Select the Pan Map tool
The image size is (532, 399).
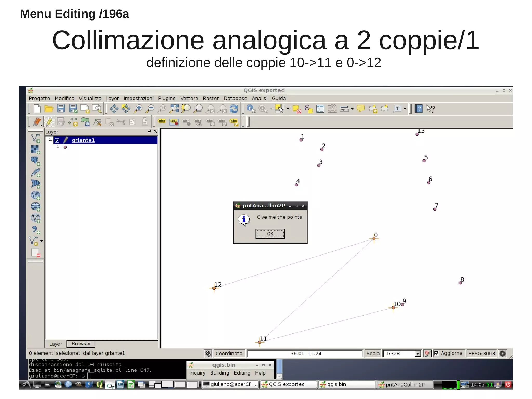[x=114, y=109]
